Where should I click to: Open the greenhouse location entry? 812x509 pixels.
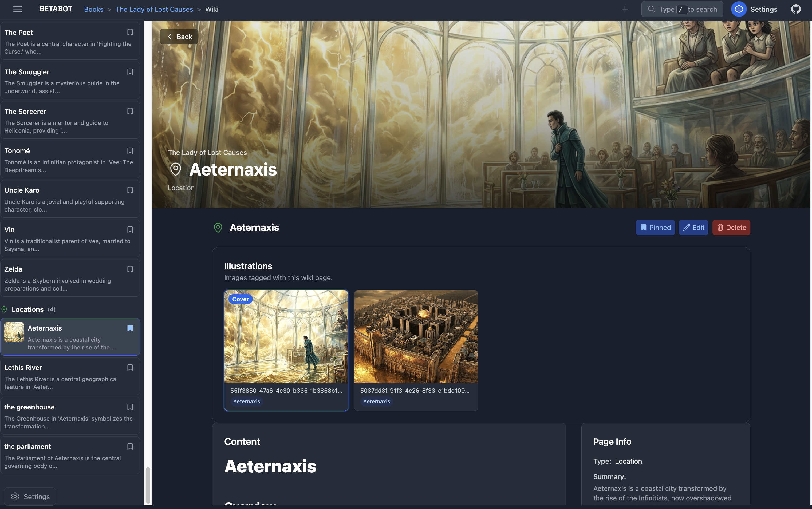(x=70, y=416)
